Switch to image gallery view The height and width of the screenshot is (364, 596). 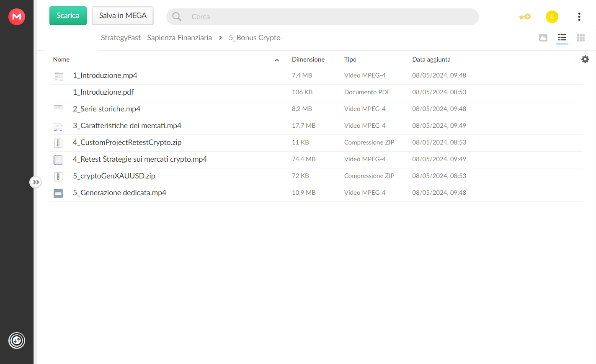(543, 38)
